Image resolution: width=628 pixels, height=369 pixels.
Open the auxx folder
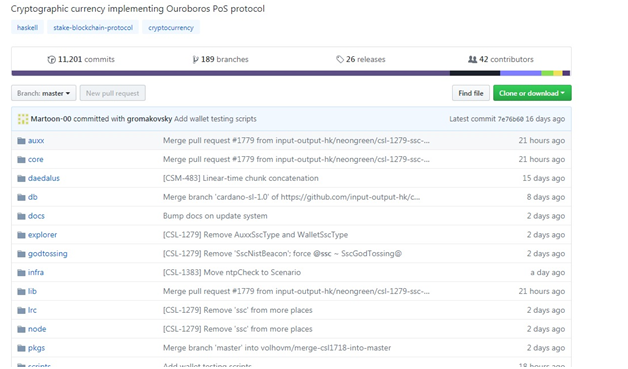coord(36,141)
